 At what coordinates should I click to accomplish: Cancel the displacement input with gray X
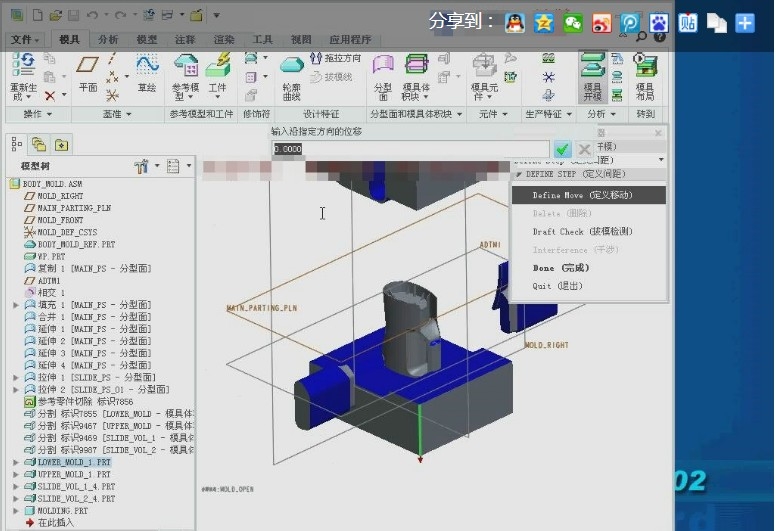(x=584, y=149)
